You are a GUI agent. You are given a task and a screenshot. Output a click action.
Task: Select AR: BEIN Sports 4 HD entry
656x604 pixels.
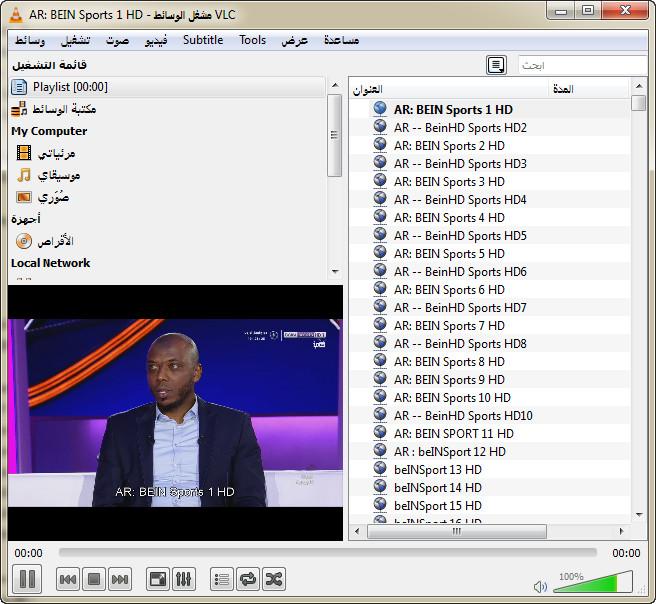[449, 218]
